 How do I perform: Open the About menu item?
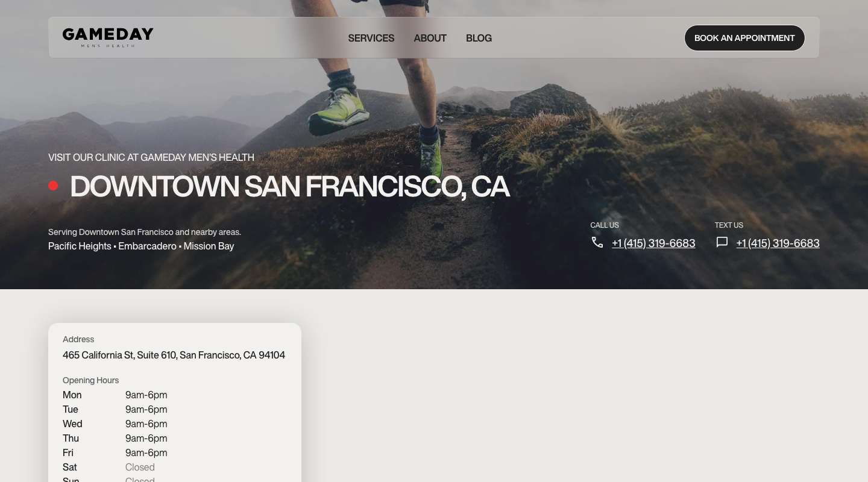pyautogui.click(x=430, y=38)
